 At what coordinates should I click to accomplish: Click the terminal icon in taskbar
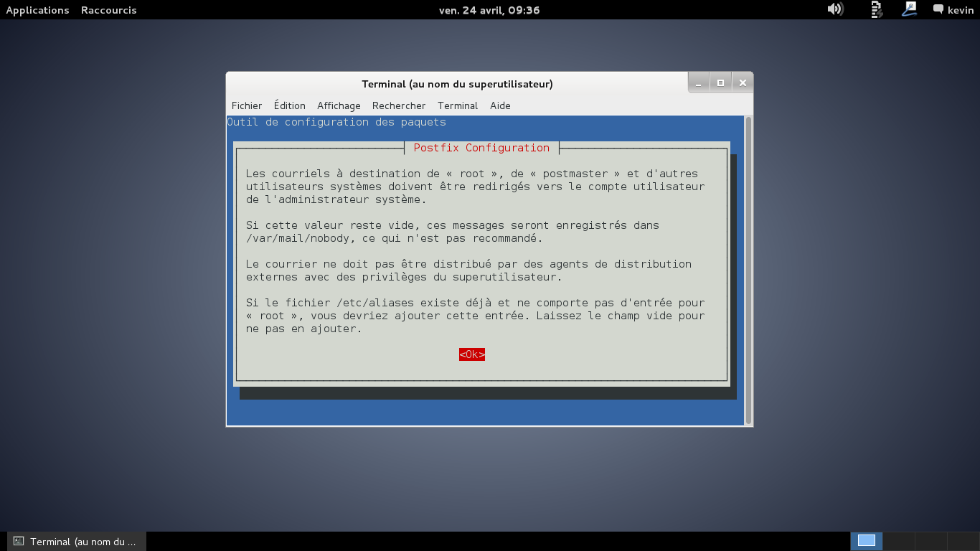19,542
